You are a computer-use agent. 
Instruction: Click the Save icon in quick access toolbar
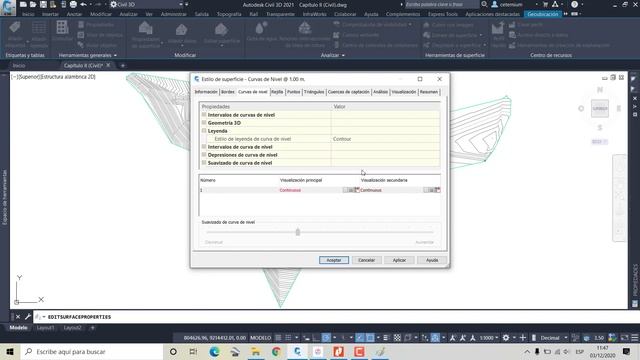43,4
